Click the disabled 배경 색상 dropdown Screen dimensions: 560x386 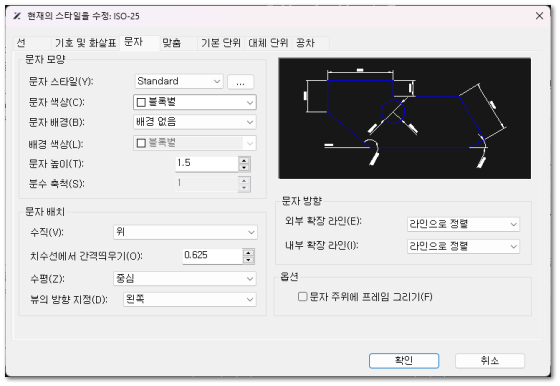[195, 143]
